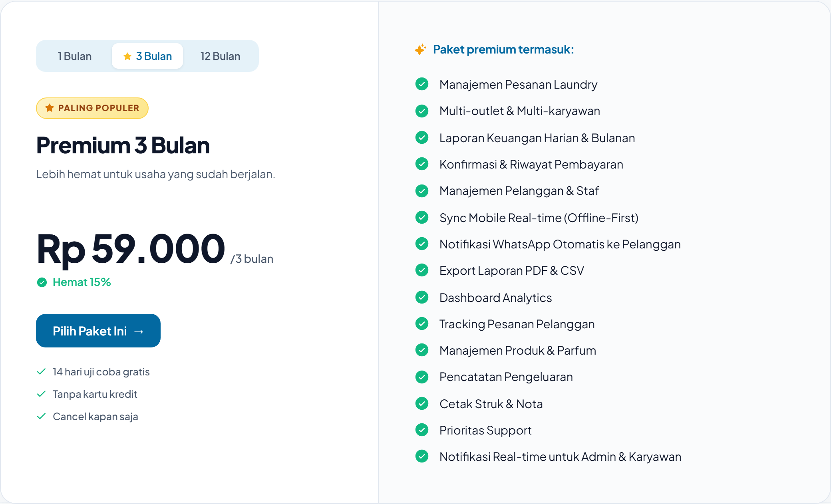Viewport: 831px width, 504px height.
Task: Click the Rp 59.000 price text
Action: coord(131,249)
